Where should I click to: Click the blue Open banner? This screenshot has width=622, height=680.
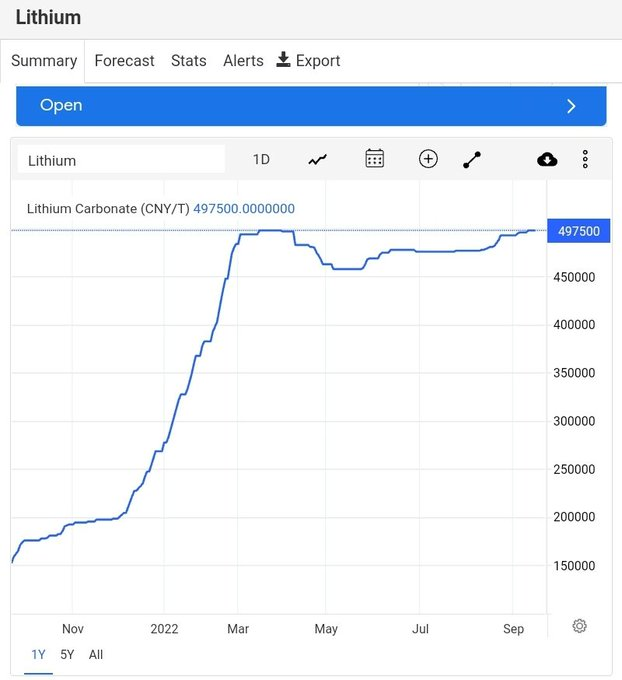tap(311, 106)
